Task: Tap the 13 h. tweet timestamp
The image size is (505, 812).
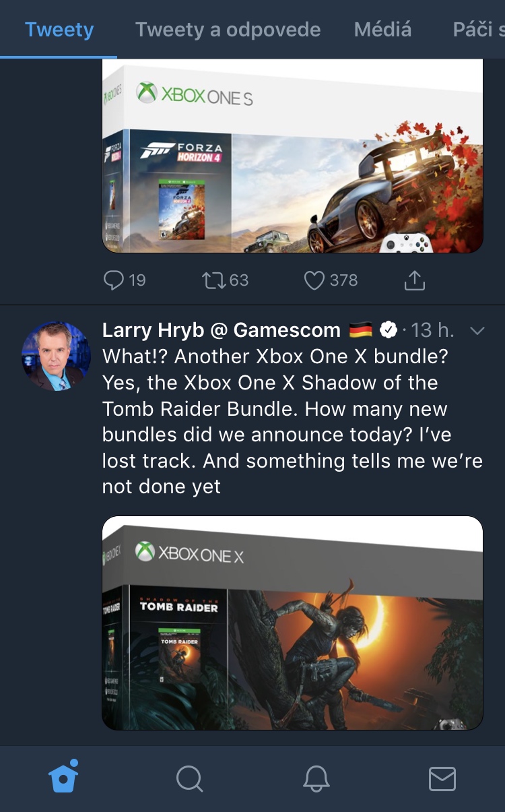Action: pos(432,330)
